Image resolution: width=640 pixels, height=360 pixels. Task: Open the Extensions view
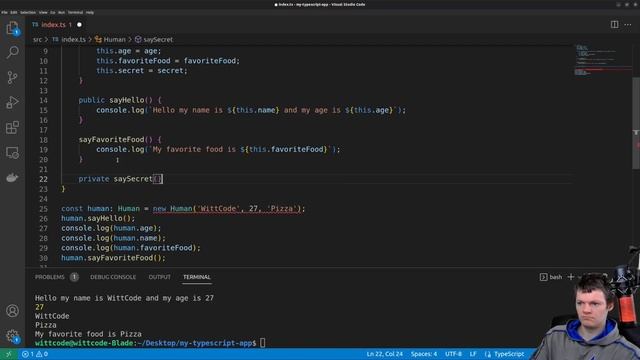click(12, 127)
